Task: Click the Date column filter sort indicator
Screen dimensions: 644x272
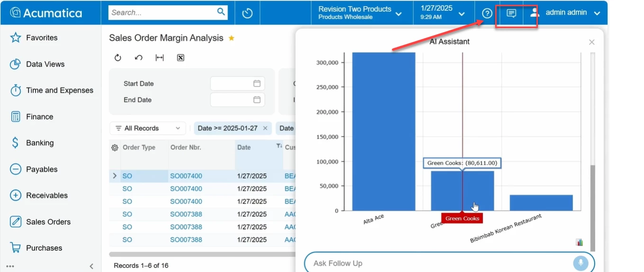Action: pos(279,147)
